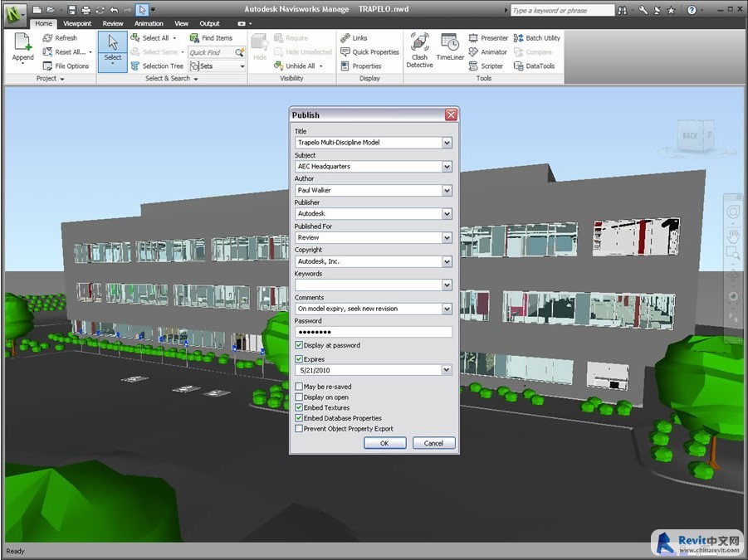Open the Animator tool
Screen dimensions: 748x560
coord(488,52)
